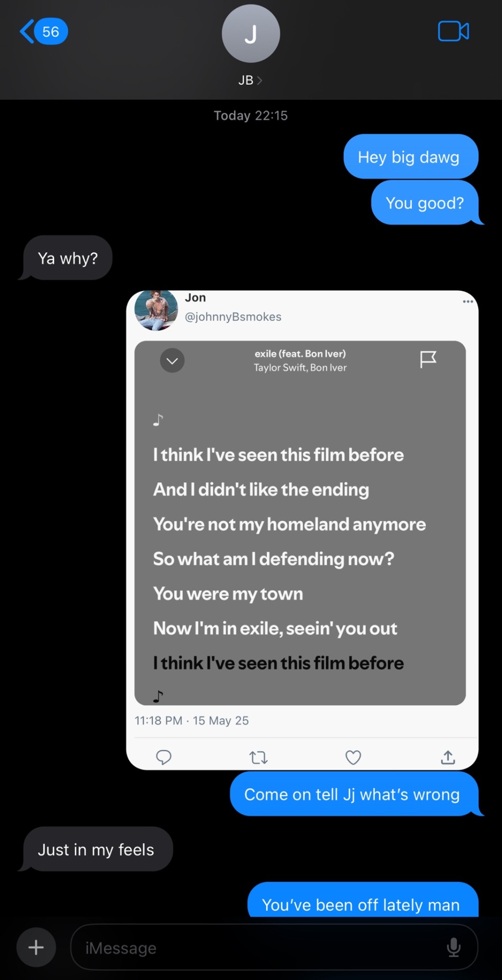Screen dimensions: 502x980
Task: Open the plus apps menu
Action: pyautogui.click(x=36, y=948)
